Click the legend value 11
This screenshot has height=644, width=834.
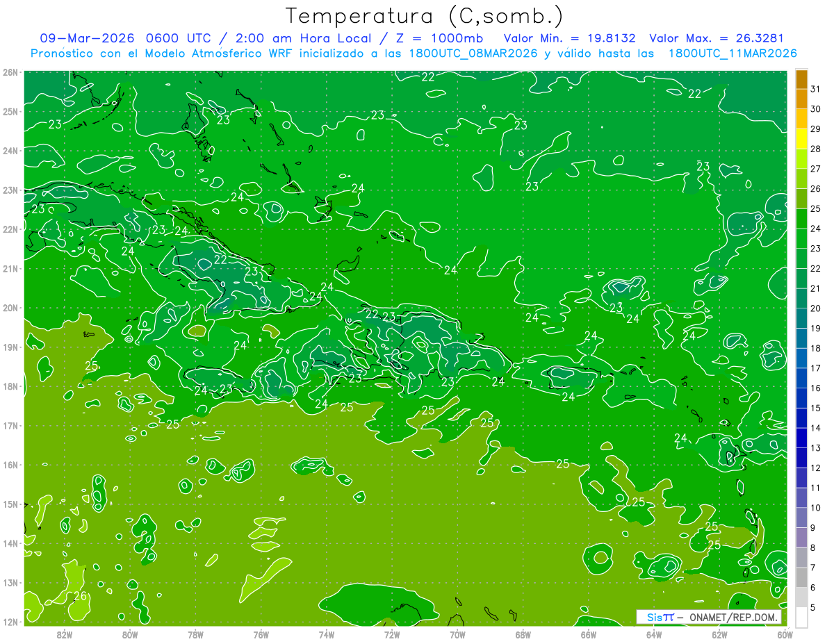[815, 488]
